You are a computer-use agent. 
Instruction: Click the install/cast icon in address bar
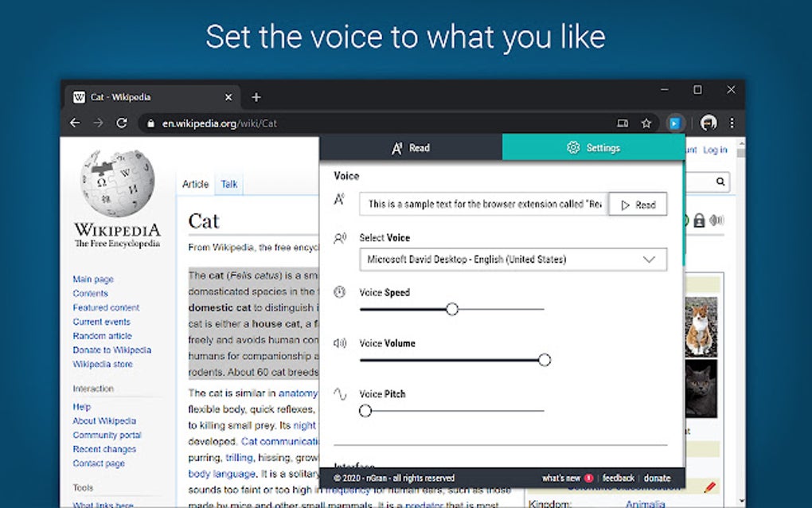623,123
